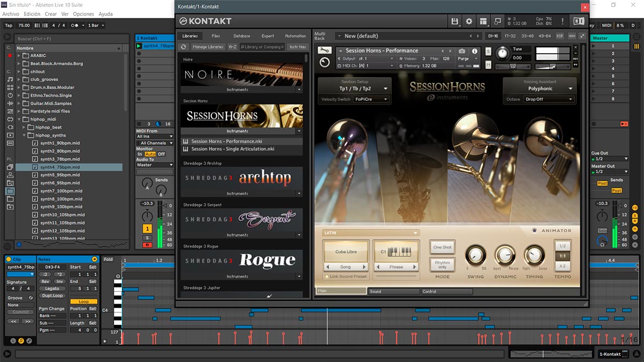Show the Notes box via the clip view icon
Image resolution: width=644 pixels, height=362 pixels.
[21, 341]
